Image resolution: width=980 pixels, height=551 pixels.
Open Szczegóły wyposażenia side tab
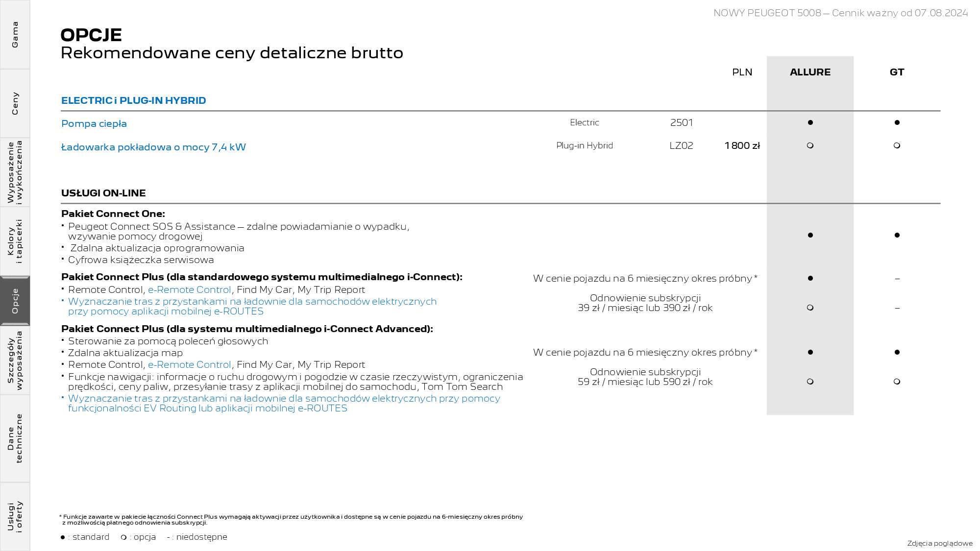click(x=15, y=360)
